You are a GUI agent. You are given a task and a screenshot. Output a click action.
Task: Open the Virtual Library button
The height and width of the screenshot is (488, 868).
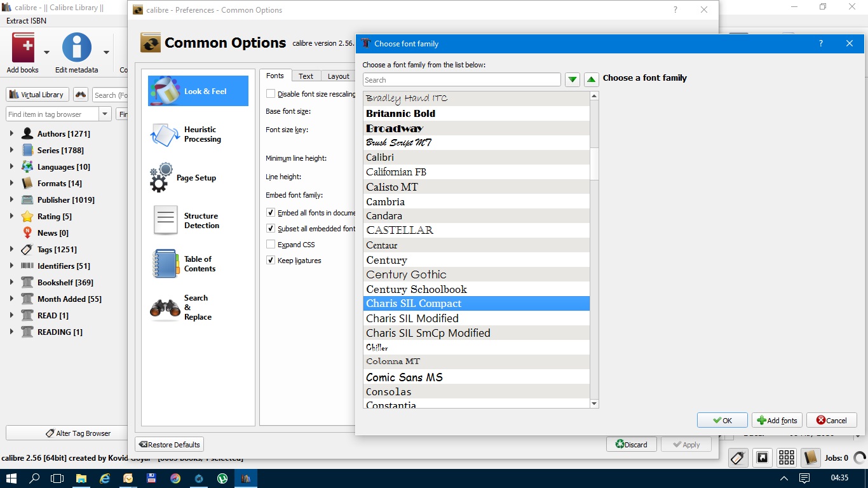37,95
